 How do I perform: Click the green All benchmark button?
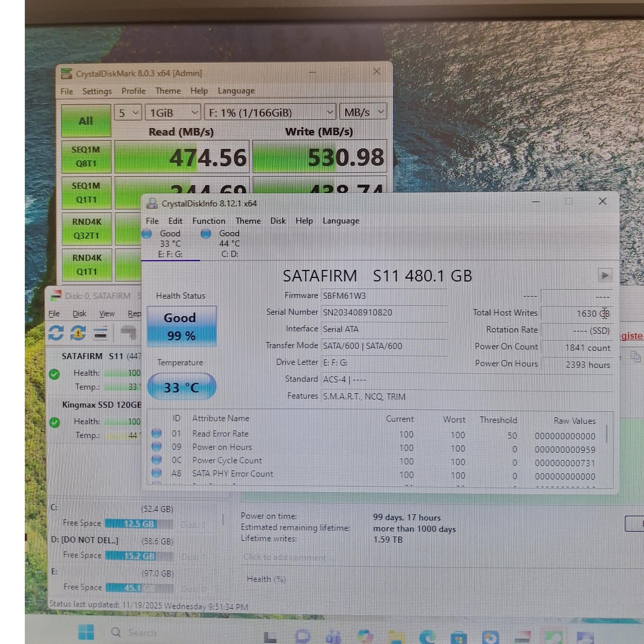click(x=86, y=121)
